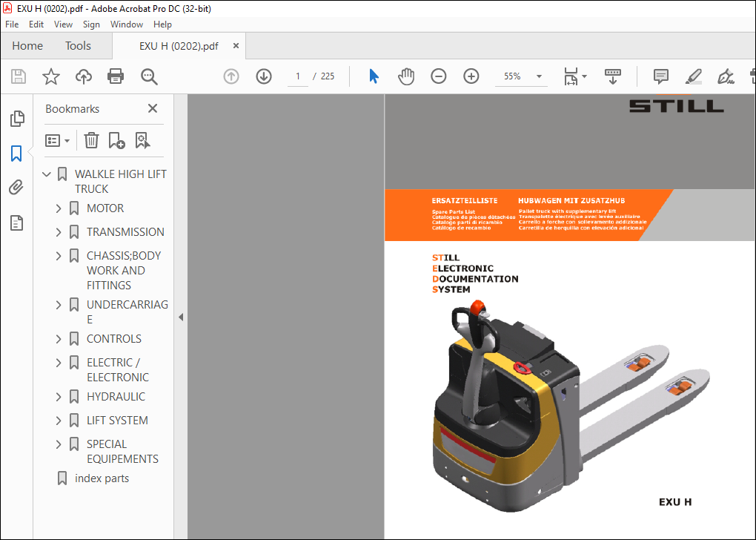
Task: Open the document pages sidebar icon
Action: (x=16, y=223)
